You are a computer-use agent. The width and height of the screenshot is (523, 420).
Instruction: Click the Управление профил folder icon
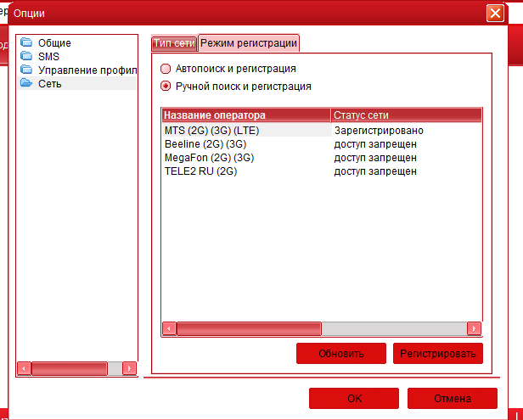pos(26,70)
